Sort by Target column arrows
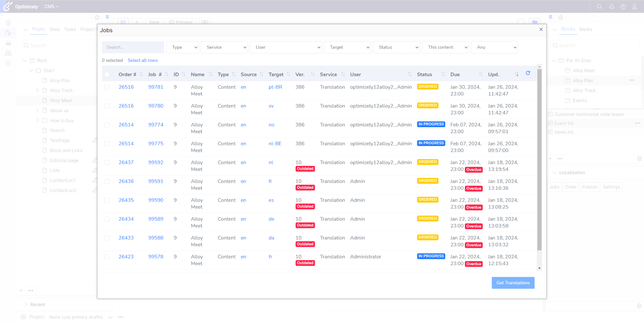Screen dimensions: 644x322 pos(288,74)
